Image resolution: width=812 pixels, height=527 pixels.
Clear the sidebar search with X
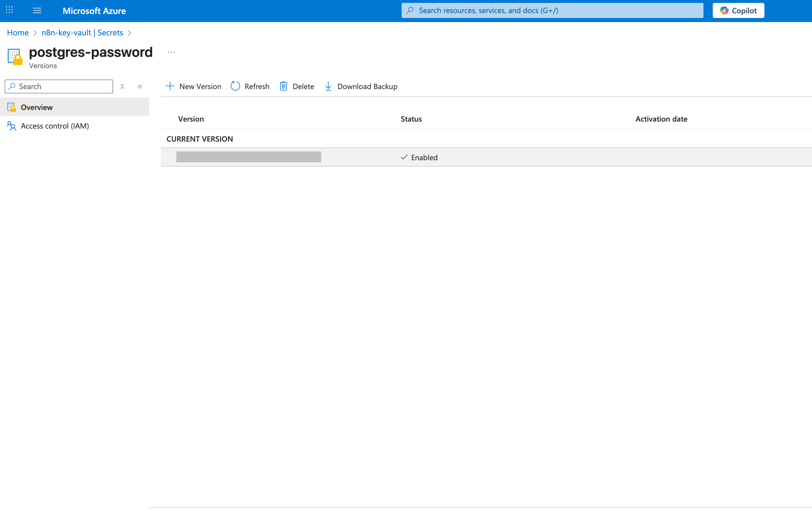122,86
